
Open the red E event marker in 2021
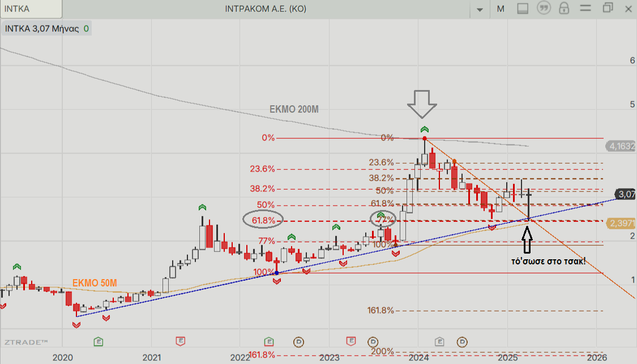181,341
